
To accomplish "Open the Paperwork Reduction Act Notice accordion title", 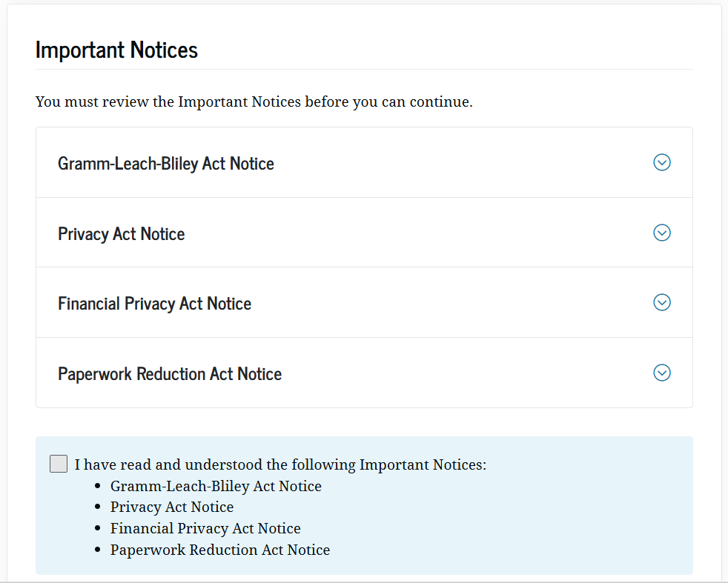I will point(170,374).
